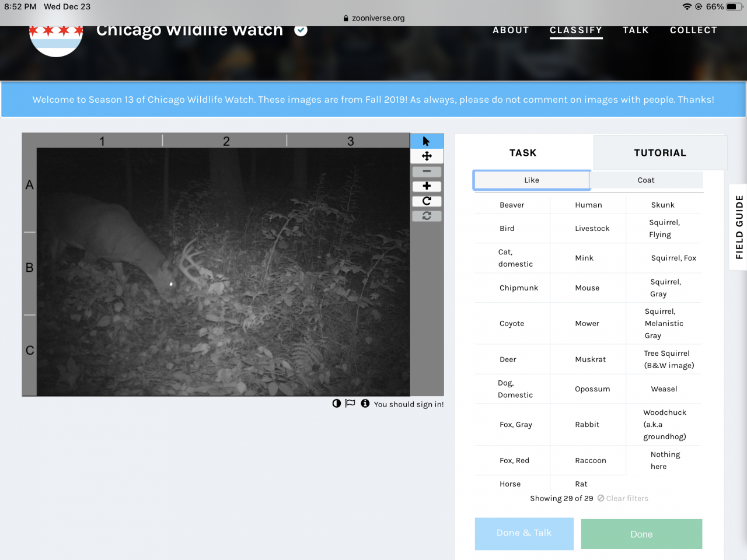Choose Mouse from the species list
The image size is (747, 560).
587,288
